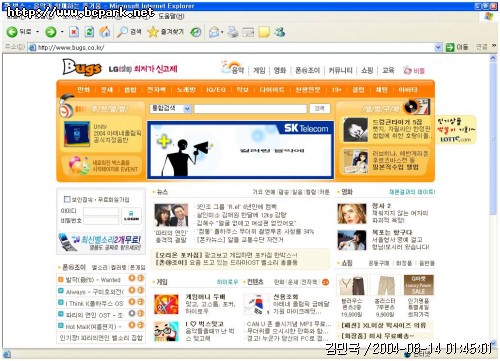Image resolution: width=500 pixels, height=361 pixels.
Task: Click the 아이디 username input field
Action: click(x=101, y=211)
